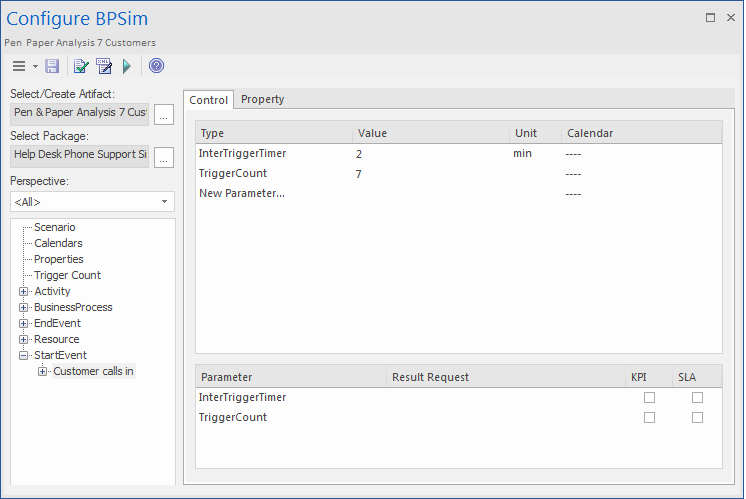Tick KPI checkbox for TriggerCount
This screenshot has height=499, width=746.
tap(649, 417)
